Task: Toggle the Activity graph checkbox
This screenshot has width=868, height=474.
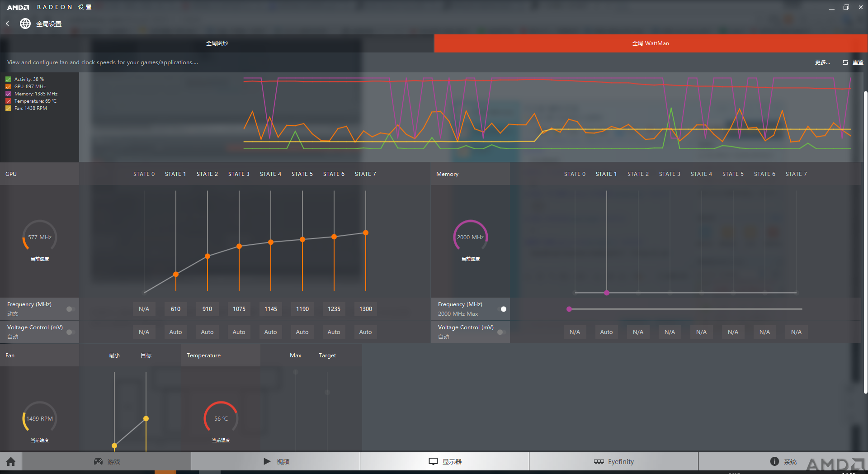Action: tap(8, 79)
